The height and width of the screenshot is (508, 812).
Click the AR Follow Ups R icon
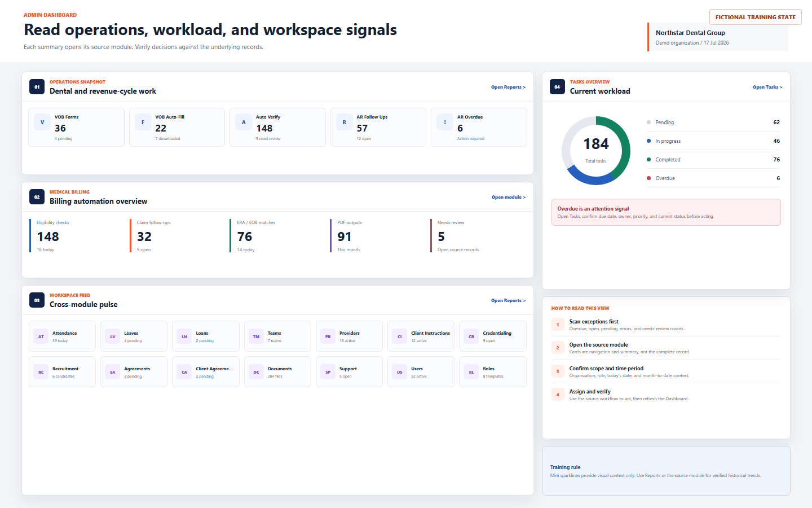(344, 122)
